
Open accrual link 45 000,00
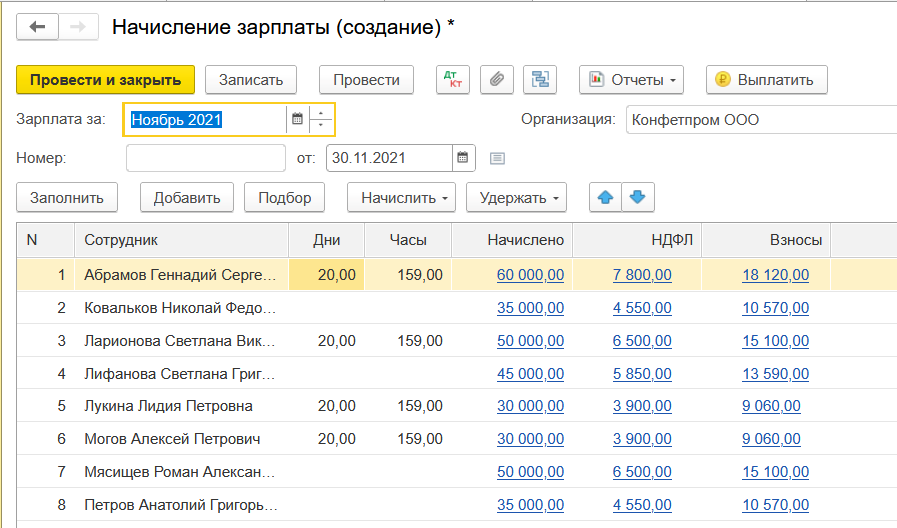pos(530,374)
